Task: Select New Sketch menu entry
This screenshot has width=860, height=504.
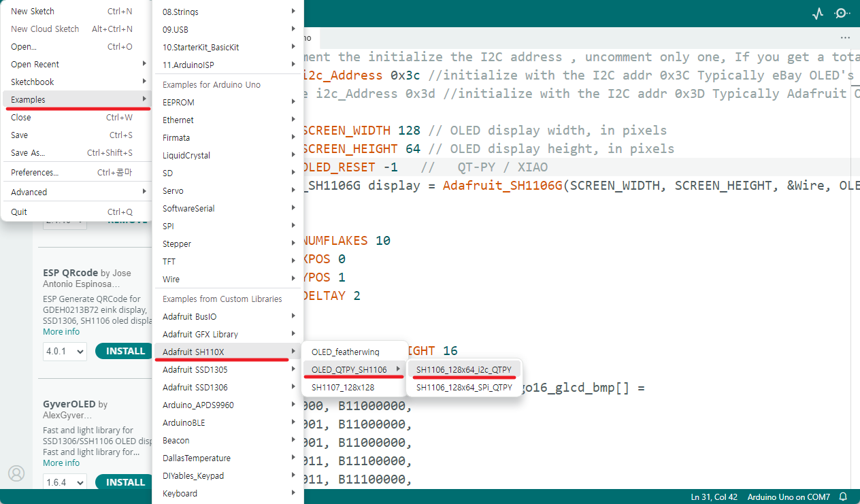Action: click(76, 12)
